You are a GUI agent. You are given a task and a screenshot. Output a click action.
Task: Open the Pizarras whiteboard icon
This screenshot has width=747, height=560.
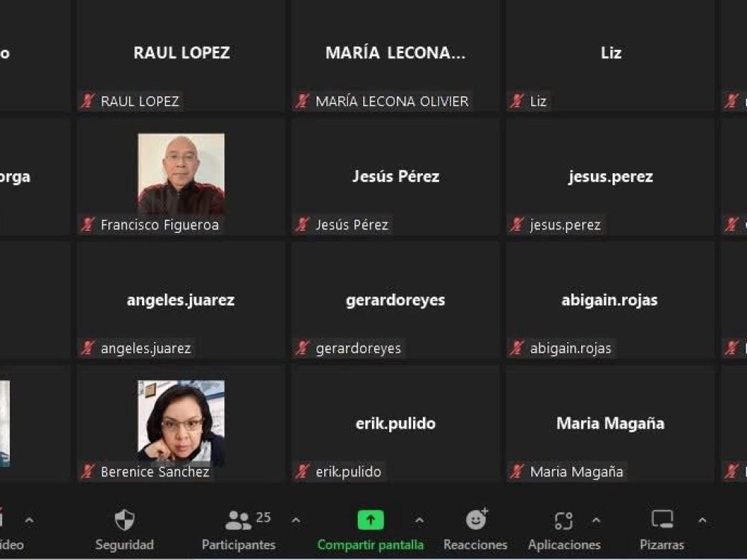(x=662, y=520)
